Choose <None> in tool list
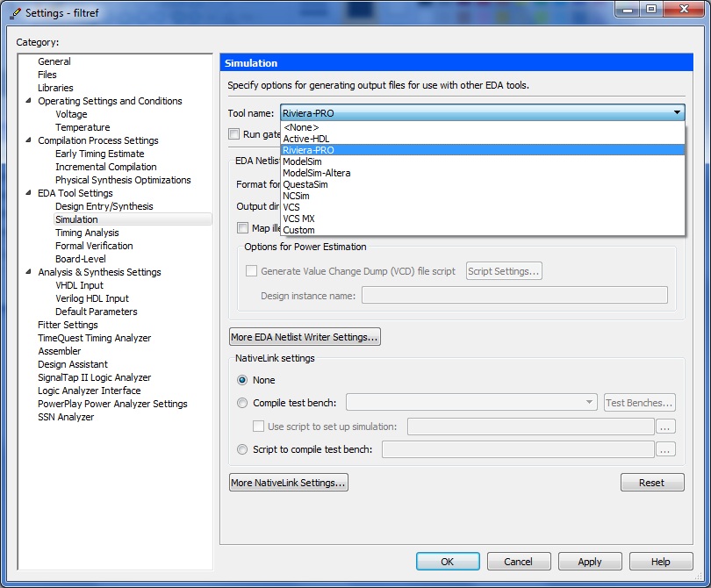Screen dimensions: 711x588 pyautogui.click(x=483, y=127)
